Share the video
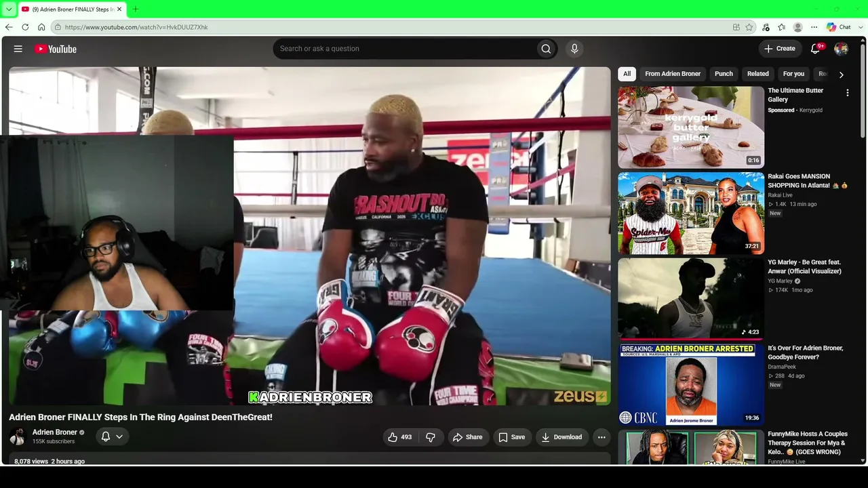Screen dimensions: 868x488 [x=468, y=437]
